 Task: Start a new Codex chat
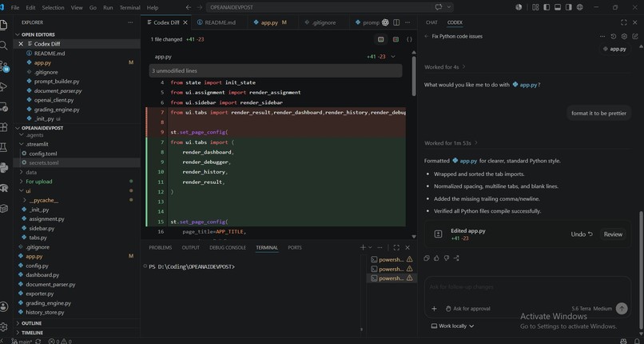(635, 36)
